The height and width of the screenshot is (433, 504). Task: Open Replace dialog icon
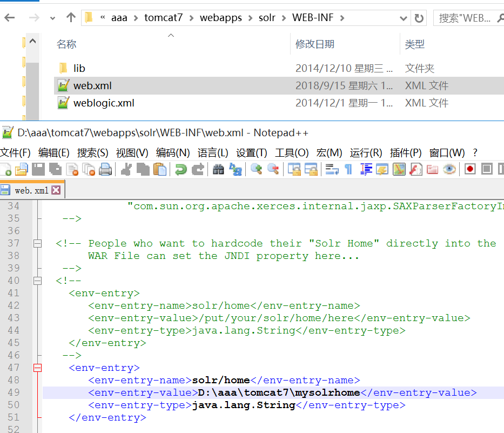pyautogui.click(x=236, y=169)
